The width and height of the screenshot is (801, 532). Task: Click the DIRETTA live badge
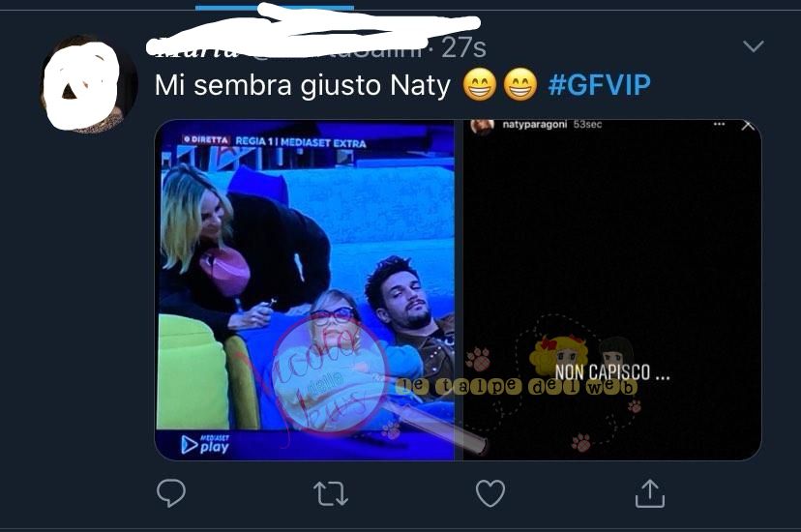click(207, 140)
